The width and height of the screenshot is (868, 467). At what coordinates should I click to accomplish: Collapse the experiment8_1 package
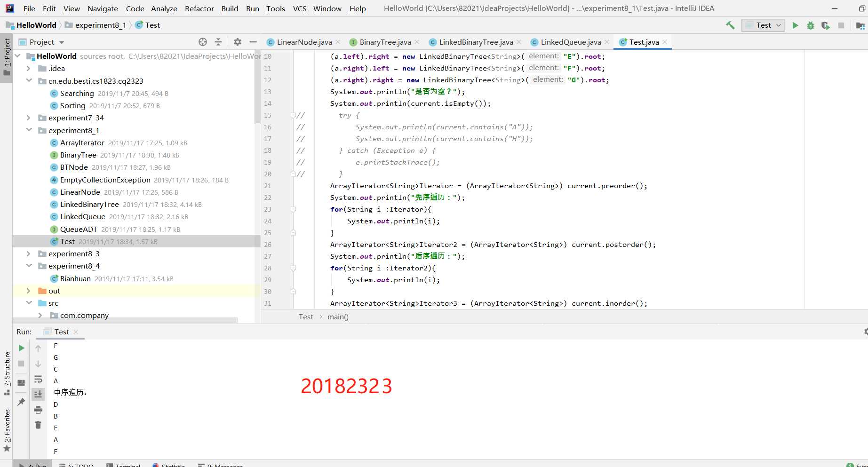(x=29, y=130)
